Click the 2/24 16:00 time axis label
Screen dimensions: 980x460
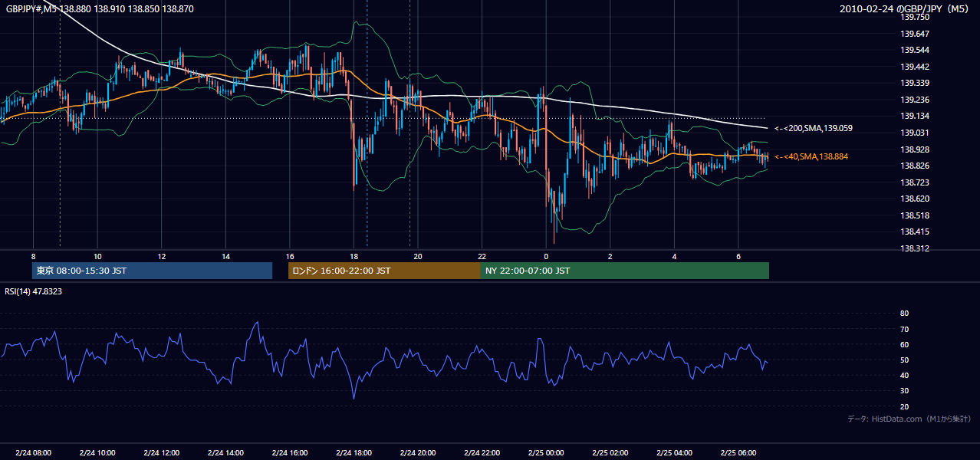[x=290, y=452]
